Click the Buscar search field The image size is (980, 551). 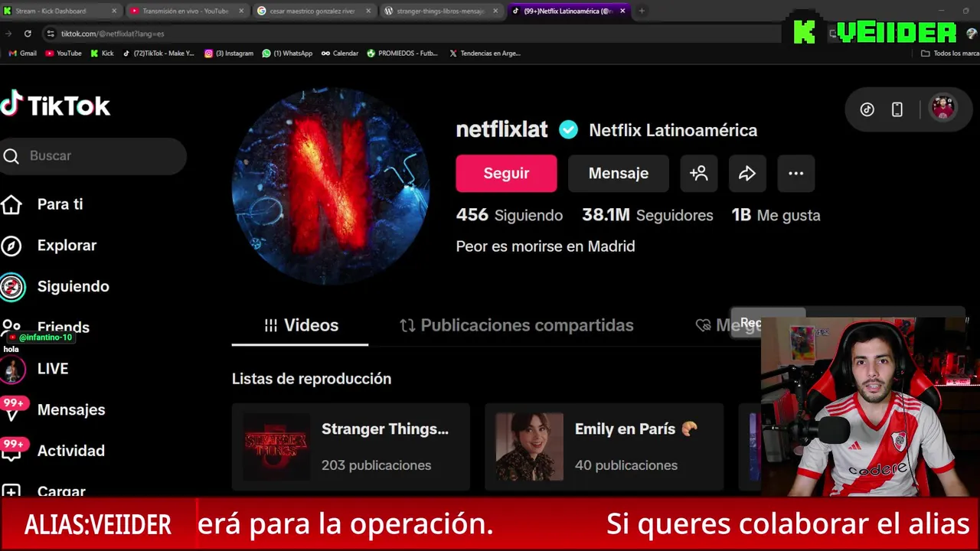[93, 156]
